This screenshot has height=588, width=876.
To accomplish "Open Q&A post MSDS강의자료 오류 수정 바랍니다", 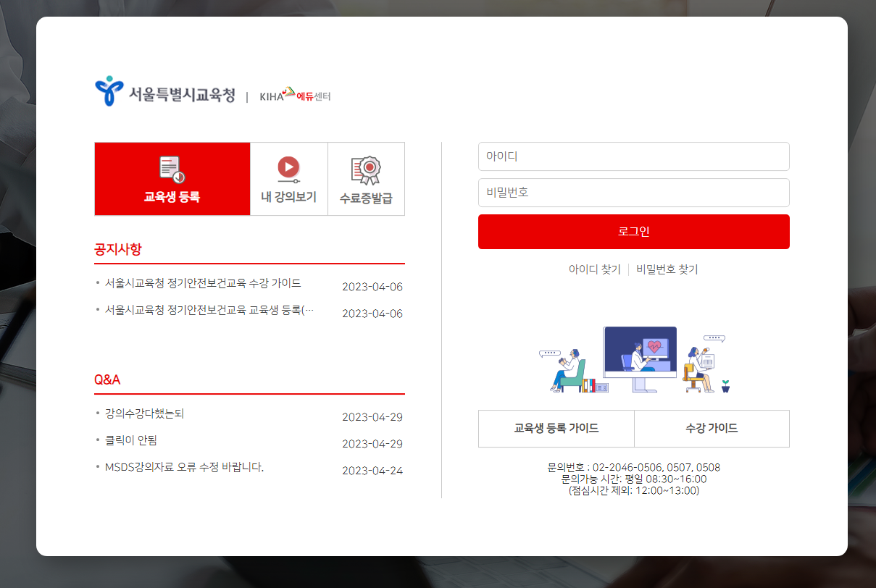I will [x=184, y=467].
